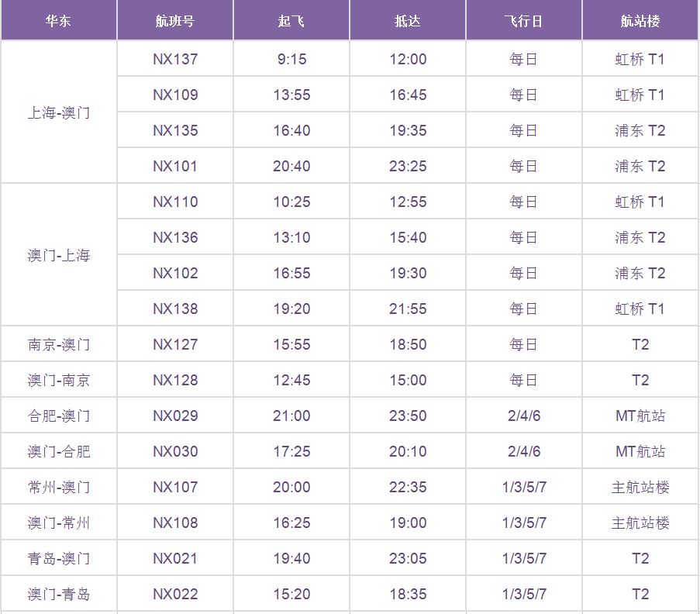Click the 23:25 arrival time of NX101
The image size is (700, 614).
[408, 167]
